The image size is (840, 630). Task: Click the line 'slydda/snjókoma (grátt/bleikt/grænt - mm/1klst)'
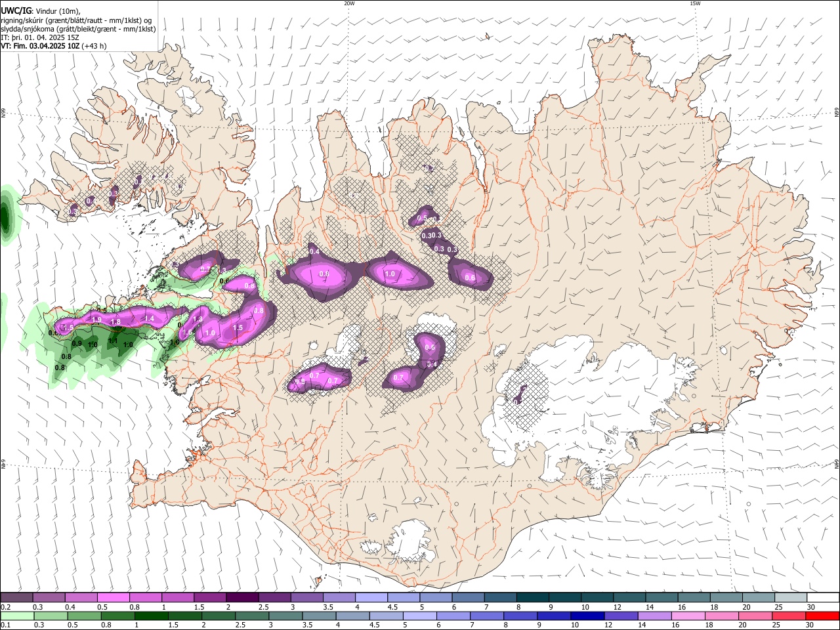pyautogui.click(x=78, y=29)
